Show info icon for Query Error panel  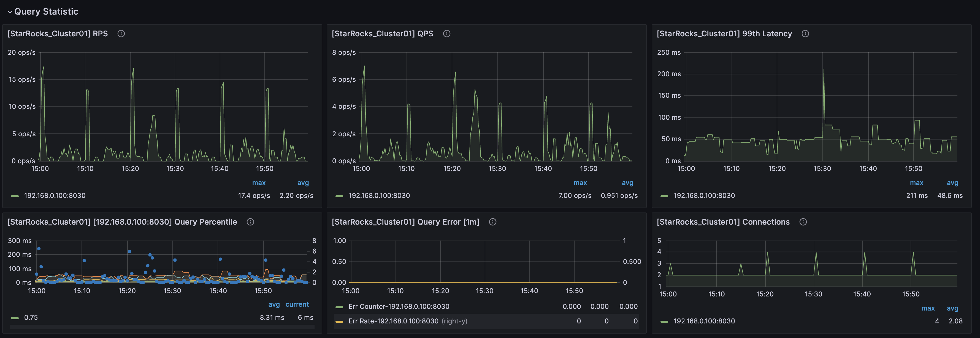pos(493,222)
